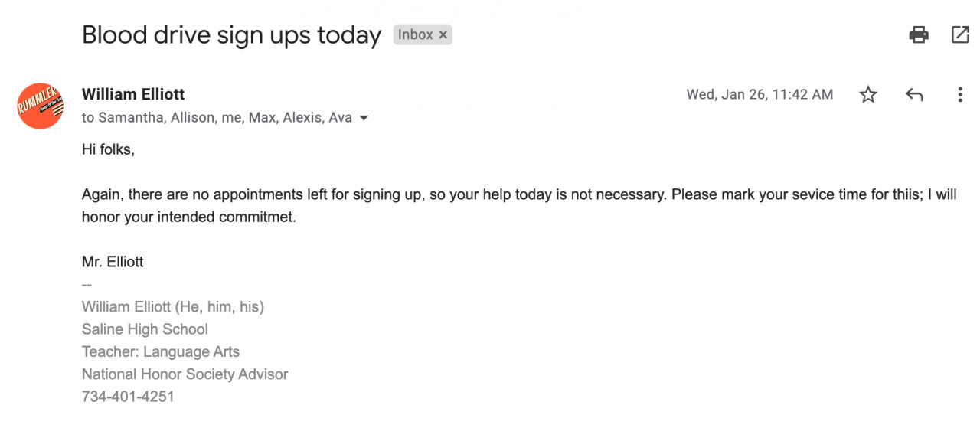
Task: Click the sender's orange profile avatar
Action: coord(40,106)
